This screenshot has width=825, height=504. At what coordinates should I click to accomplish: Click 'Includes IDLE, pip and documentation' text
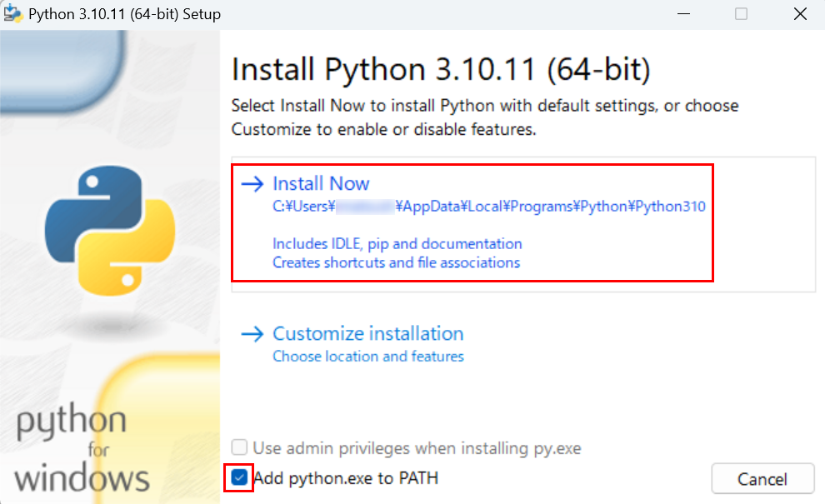pyautogui.click(x=396, y=243)
